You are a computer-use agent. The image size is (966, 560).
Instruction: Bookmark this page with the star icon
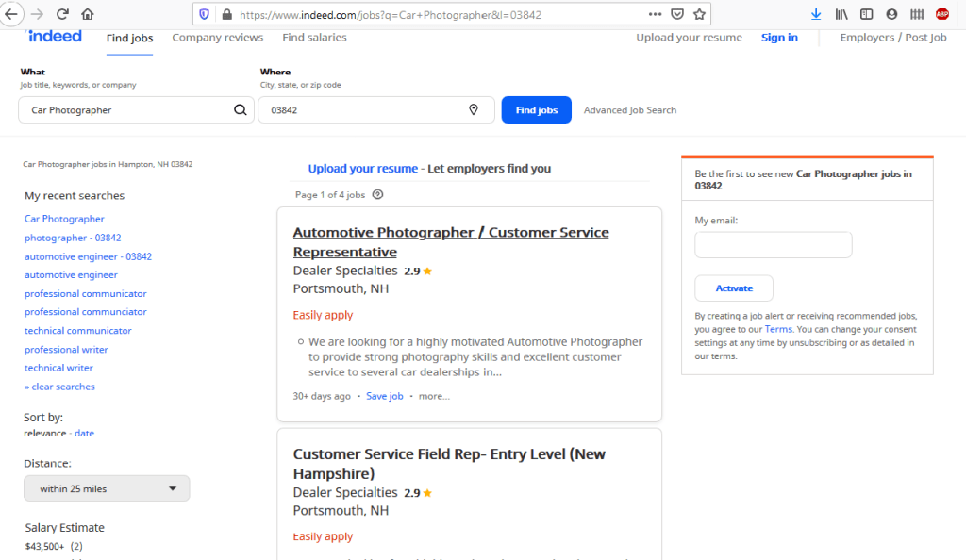(x=699, y=14)
